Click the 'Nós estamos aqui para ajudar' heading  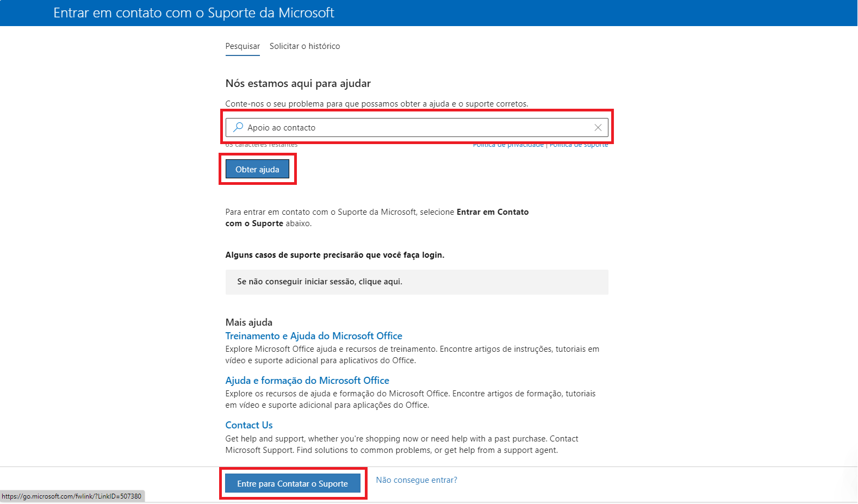tap(298, 83)
